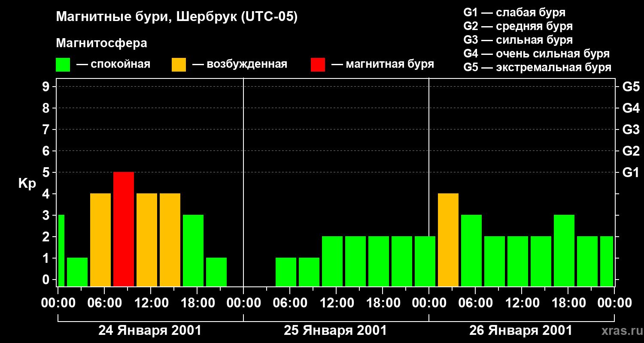Click the 'Kp' axis title
The height and width of the screenshot is (343, 644).
click(27, 184)
